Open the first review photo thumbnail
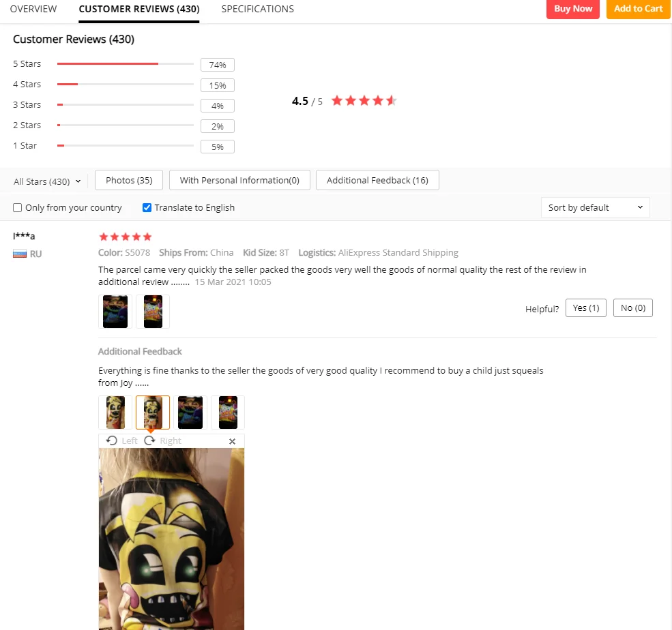Screen dimensions: 672x630 click(115, 312)
